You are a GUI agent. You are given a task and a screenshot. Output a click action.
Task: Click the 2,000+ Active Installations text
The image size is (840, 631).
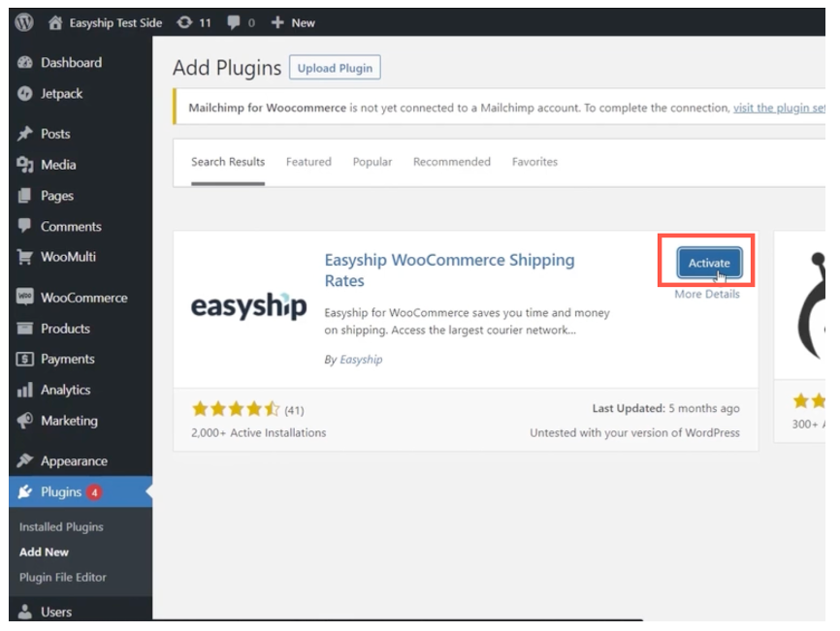(x=259, y=432)
